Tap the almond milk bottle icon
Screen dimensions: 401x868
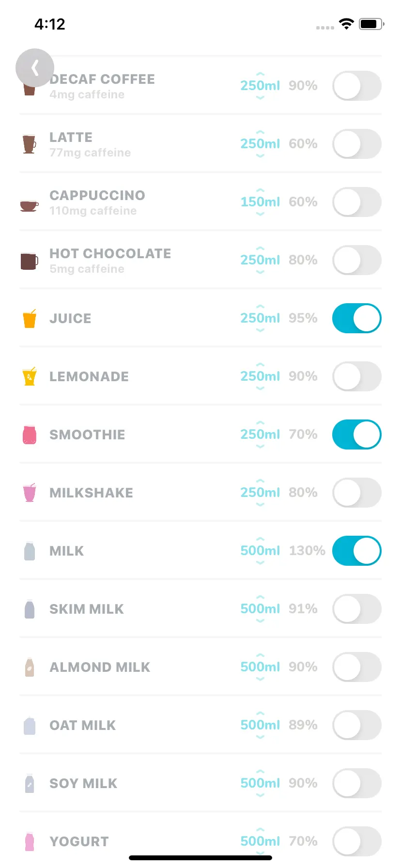[x=30, y=667]
